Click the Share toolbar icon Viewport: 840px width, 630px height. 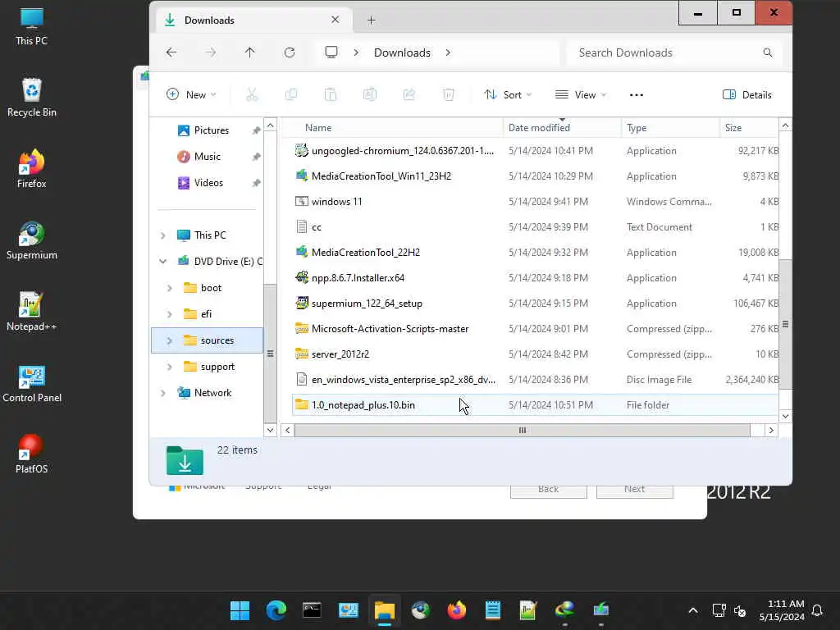409,95
